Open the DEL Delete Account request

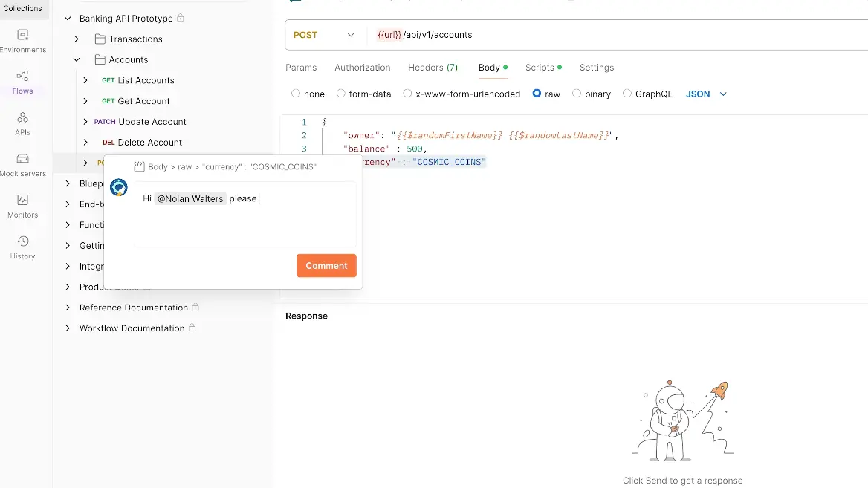pos(142,142)
